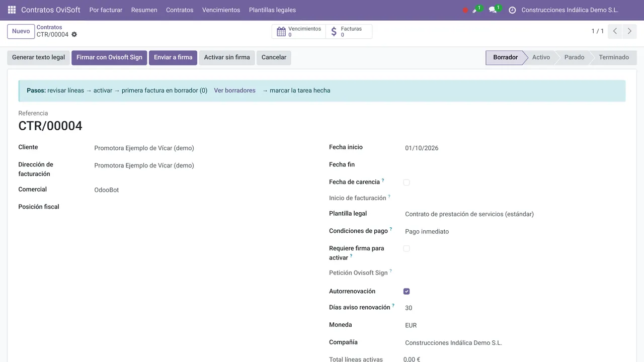644x362 pixels.
Task: Click the Generar texto legal button
Action: coord(38,57)
